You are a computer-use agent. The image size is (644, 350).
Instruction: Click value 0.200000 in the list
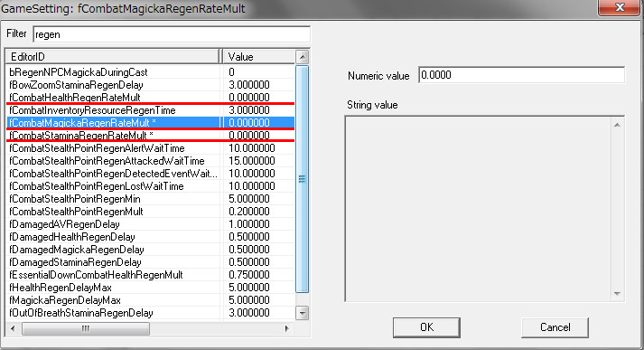[x=249, y=212]
